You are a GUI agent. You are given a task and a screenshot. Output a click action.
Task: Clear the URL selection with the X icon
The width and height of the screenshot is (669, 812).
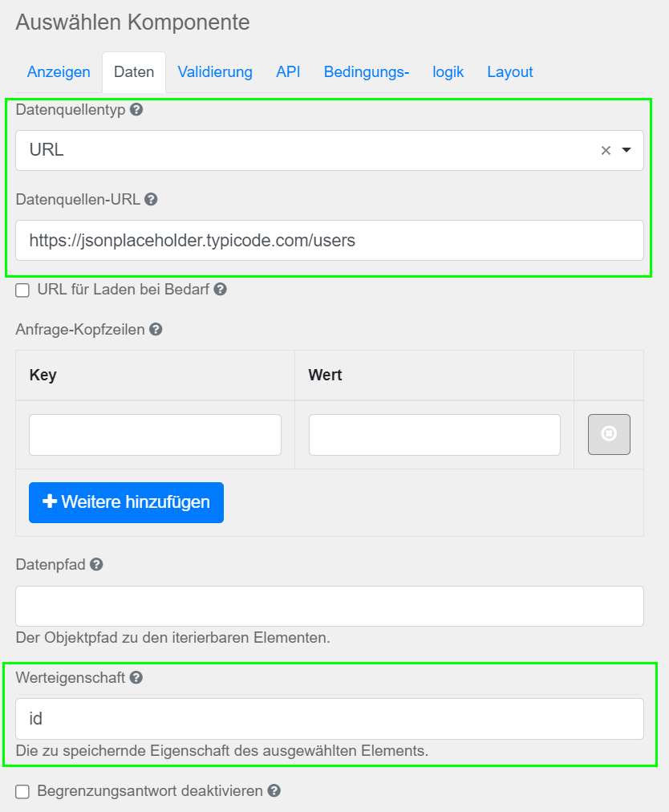[x=606, y=151]
